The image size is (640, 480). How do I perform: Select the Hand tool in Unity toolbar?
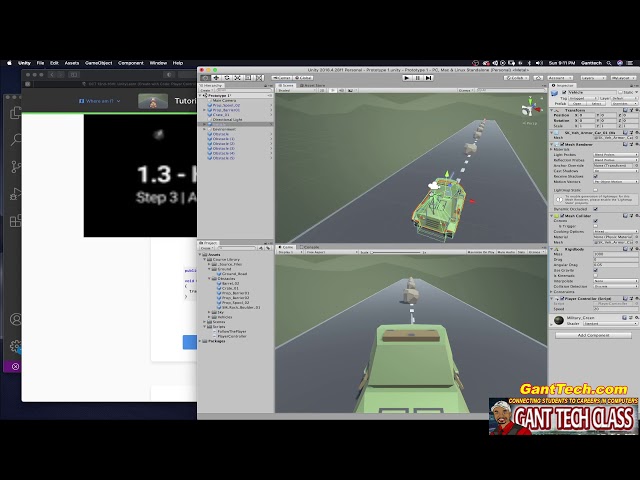(x=205, y=78)
